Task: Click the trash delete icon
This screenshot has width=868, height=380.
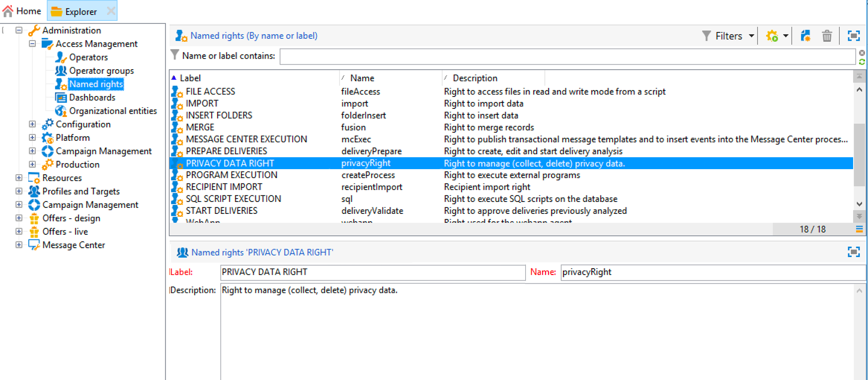Action: pos(827,36)
